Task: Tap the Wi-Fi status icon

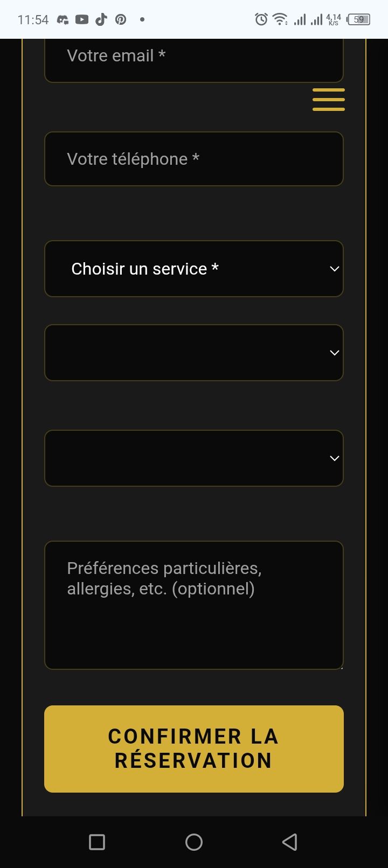Action: 280,19
